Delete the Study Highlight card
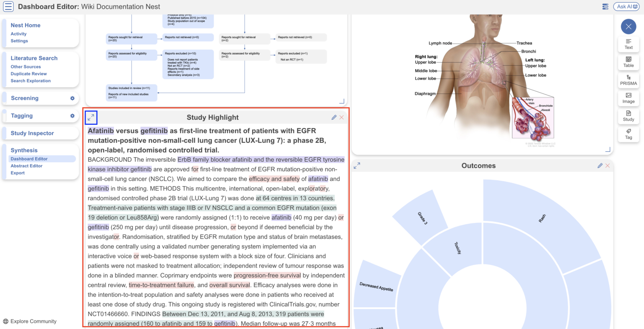The image size is (644, 329). point(342,117)
